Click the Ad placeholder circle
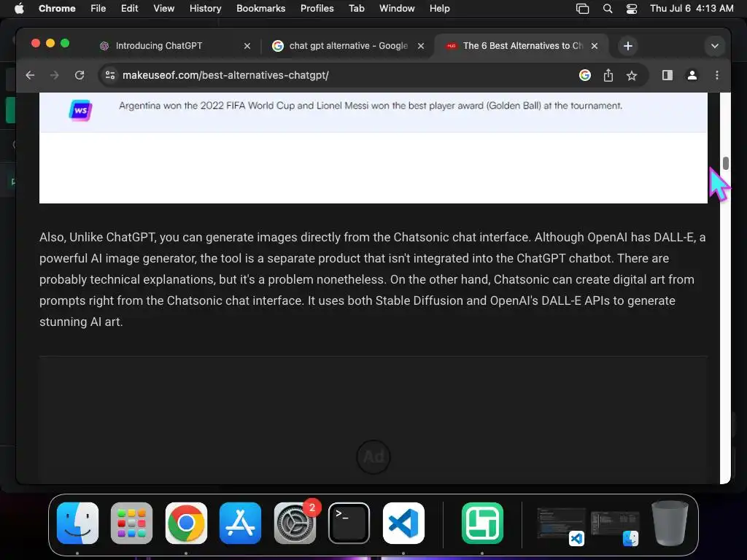Viewport: 747px width, 560px height. pyautogui.click(x=373, y=456)
